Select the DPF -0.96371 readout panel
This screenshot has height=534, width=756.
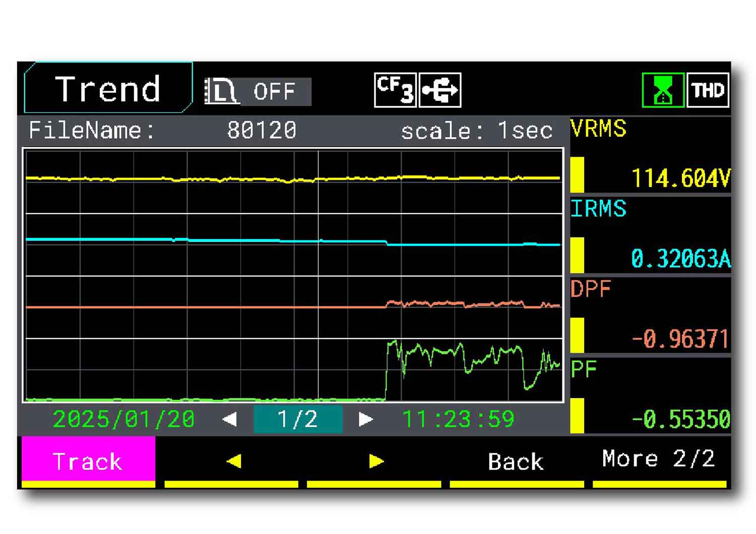tap(650, 315)
